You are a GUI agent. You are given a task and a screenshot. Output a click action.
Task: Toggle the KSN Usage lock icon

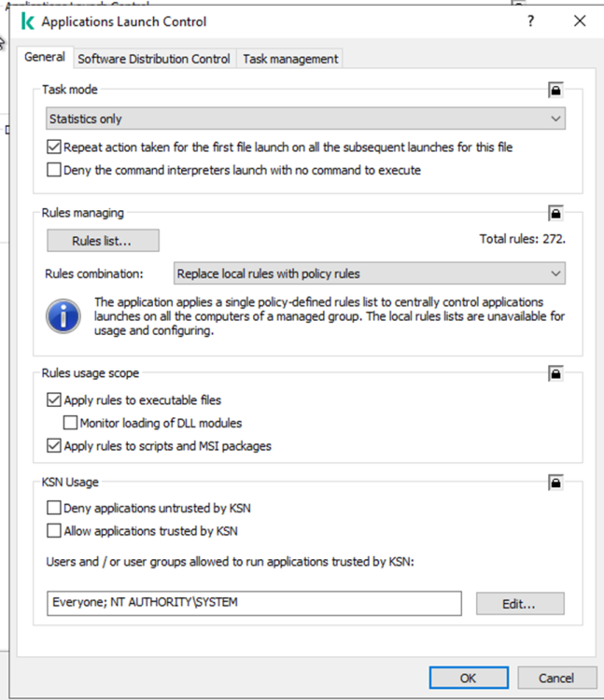pyautogui.click(x=555, y=483)
